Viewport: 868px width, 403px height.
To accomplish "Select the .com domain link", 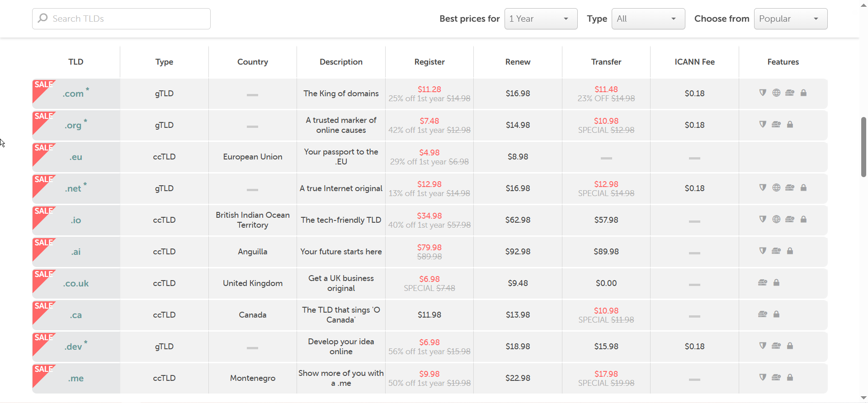I will [73, 94].
